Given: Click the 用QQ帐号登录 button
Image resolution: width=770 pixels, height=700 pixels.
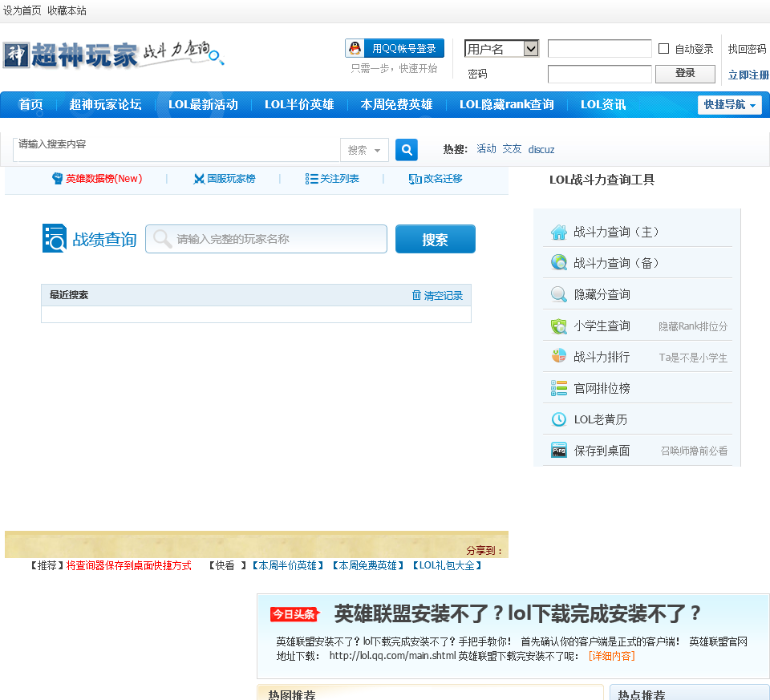Looking at the screenshot, I should 395,48.
